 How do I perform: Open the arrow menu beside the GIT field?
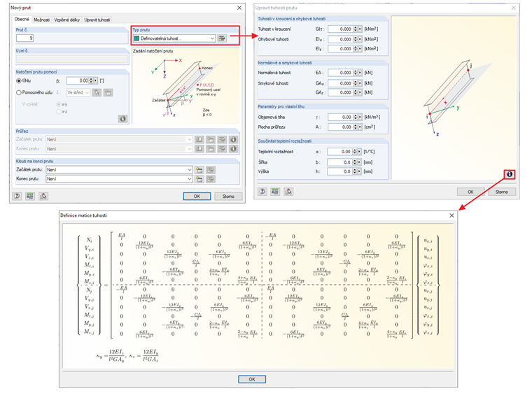[x=360, y=29]
